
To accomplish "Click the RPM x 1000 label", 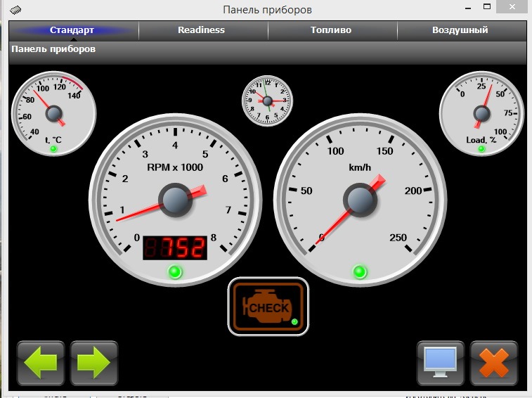I will point(175,167).
